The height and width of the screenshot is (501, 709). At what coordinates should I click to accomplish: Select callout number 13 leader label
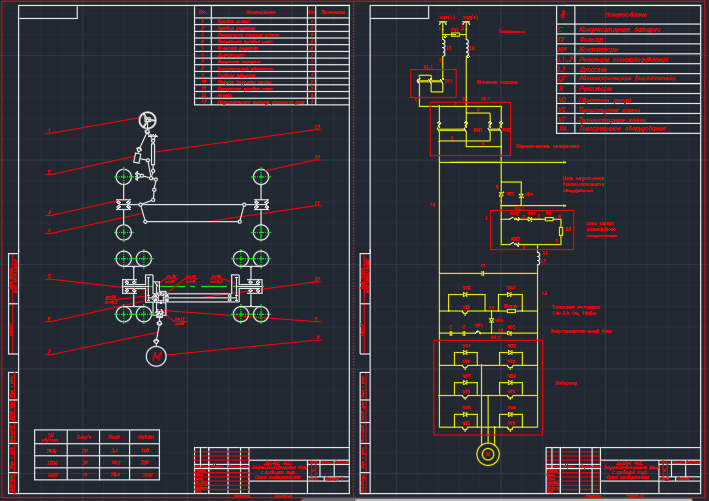[317, 128]
